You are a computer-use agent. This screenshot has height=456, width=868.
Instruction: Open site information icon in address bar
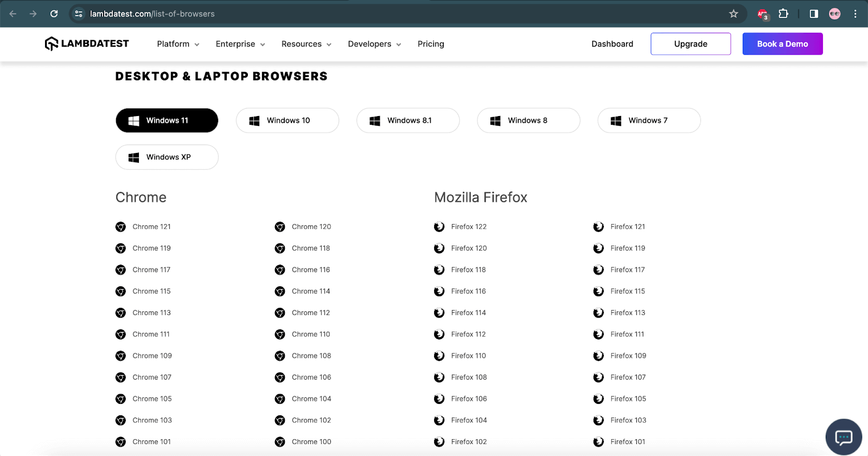point(79,14)
